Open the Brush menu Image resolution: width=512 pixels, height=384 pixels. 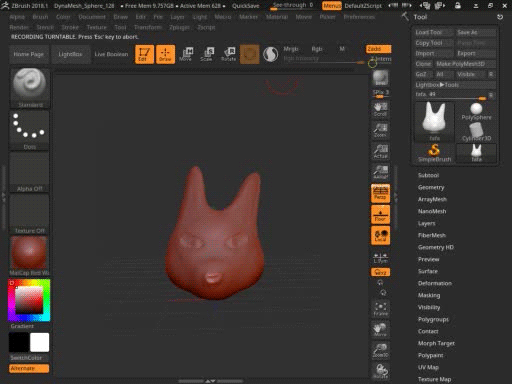point(40,17)
